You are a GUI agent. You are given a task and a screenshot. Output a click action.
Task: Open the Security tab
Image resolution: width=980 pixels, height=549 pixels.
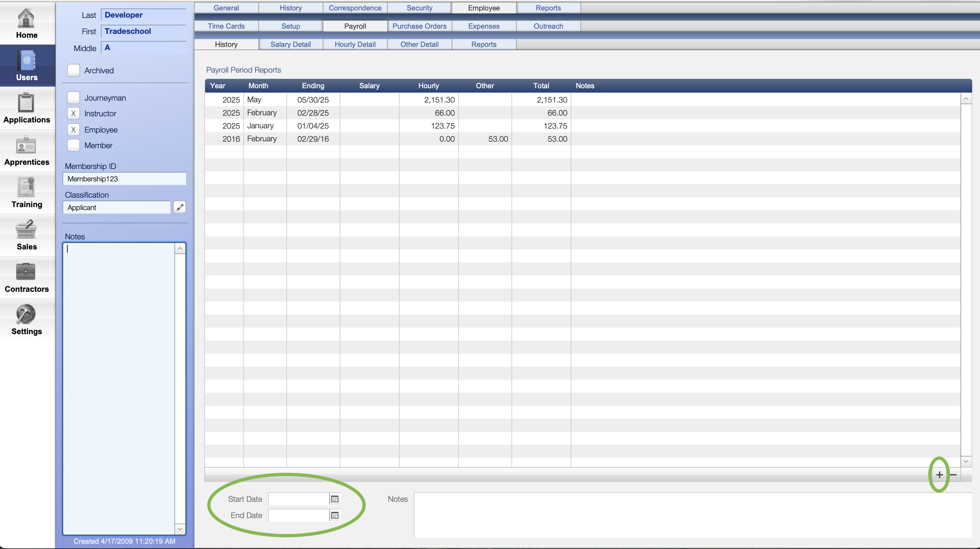coord(420,8)
